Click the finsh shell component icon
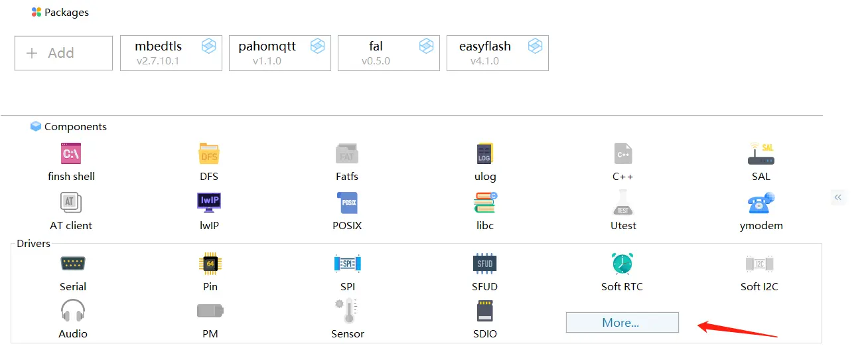This screenshot has width=868, height=358. click(x=71, y=154)
